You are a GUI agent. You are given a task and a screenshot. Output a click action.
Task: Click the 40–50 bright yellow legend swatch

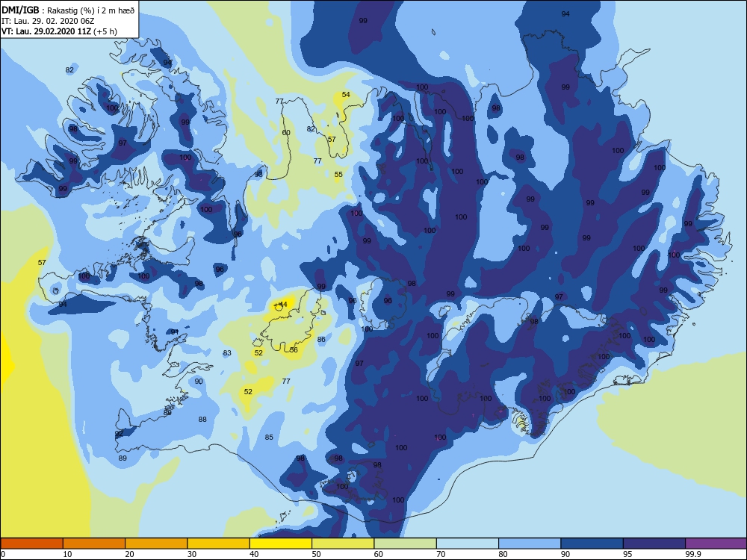tap(281, 544)
